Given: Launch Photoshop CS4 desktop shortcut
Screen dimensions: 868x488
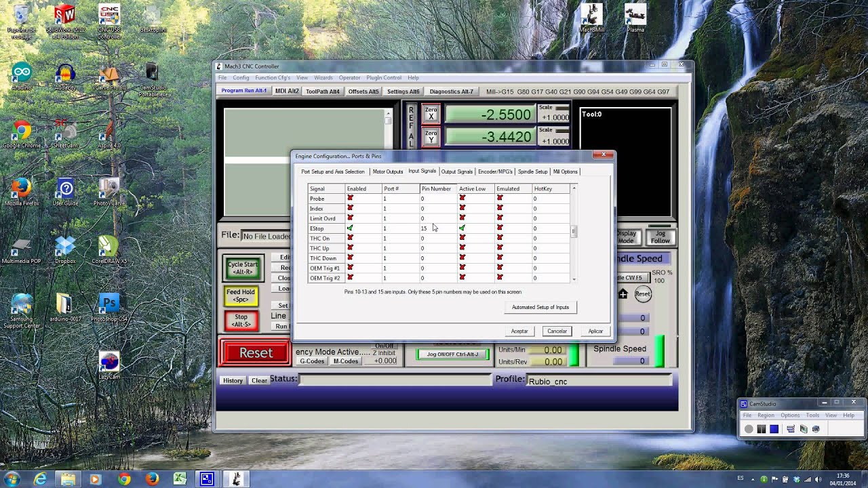Looking at the screenshot, I should click(x=109, y=308).
